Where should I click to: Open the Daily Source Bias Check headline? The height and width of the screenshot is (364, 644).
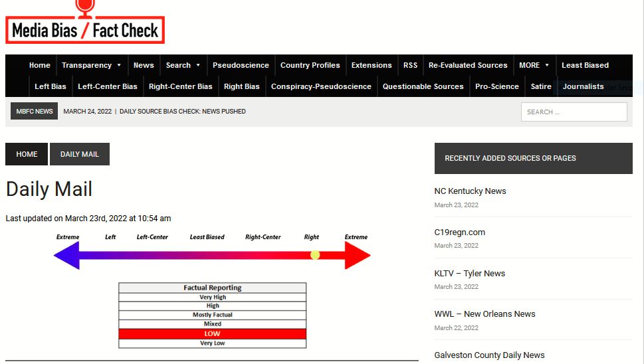[x=182, y=111]
